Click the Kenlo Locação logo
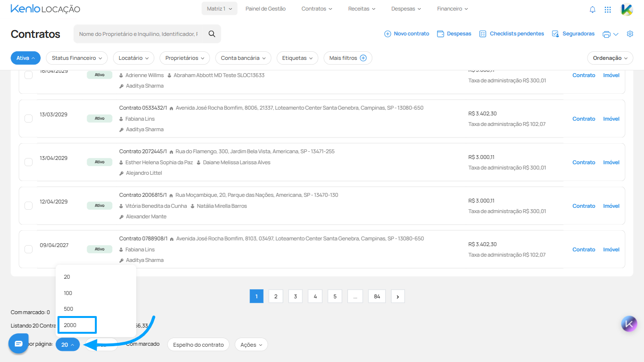Image resolution: width=644 pixels, height=362 pixels. [46, 9]
